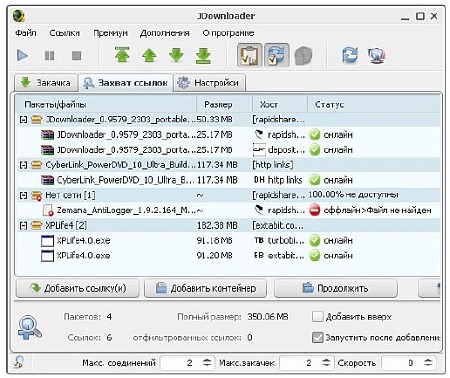Click Макс. соединений value field
The width and height of the screenshot is (450, 378).
(181, 363)
